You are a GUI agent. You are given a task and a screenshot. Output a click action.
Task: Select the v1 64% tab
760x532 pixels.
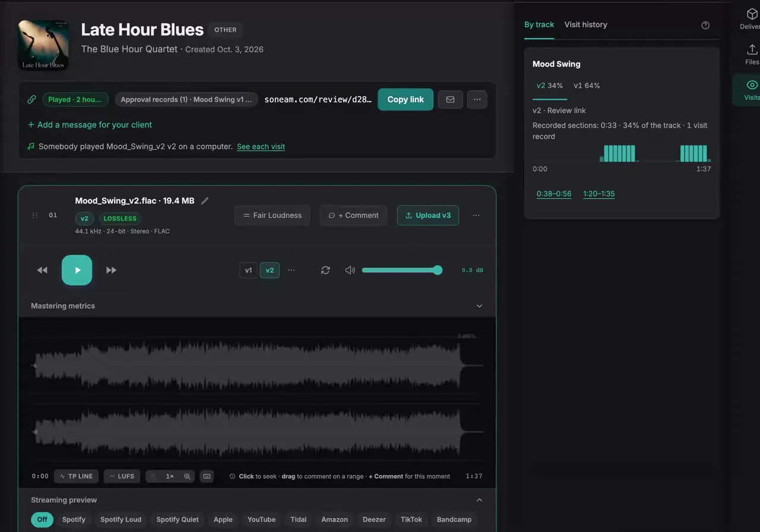point(587,85)
